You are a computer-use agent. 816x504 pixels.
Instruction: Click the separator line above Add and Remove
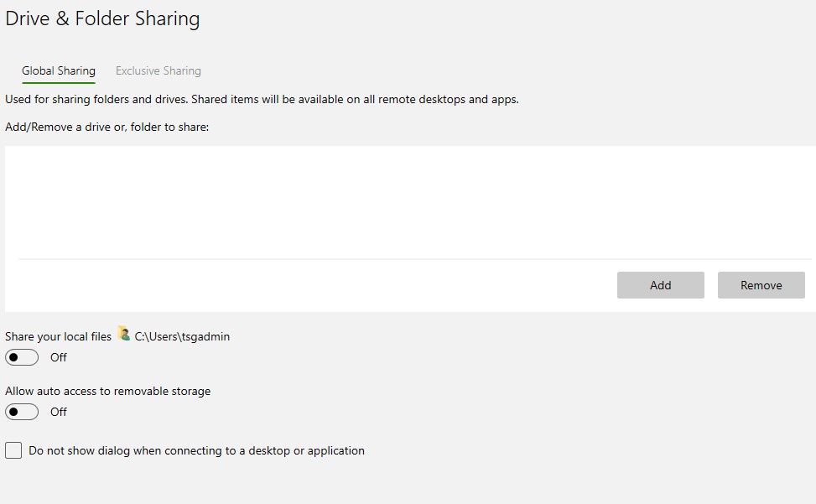[411, 259]
